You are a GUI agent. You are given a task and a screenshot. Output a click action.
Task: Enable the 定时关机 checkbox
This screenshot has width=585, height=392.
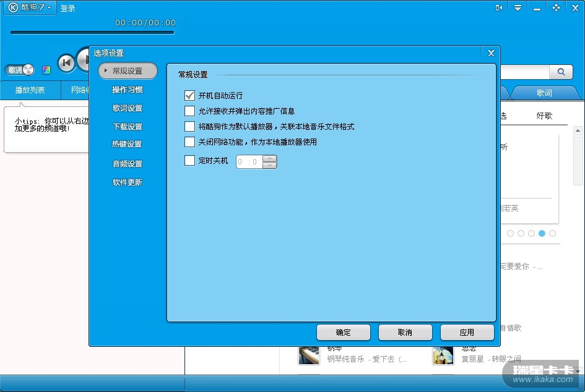point(189,161)
